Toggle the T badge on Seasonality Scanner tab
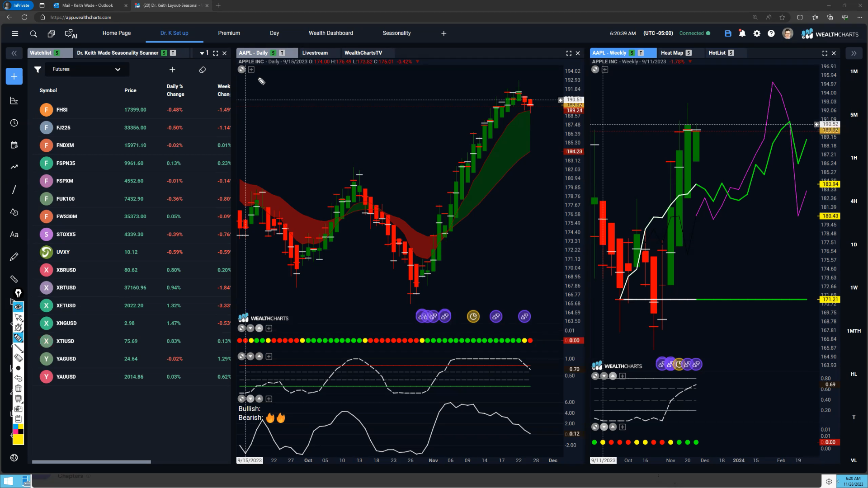 point(173,53)
